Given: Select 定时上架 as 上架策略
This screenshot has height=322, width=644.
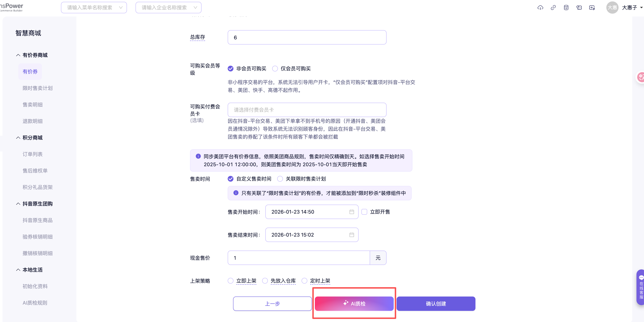Looking at the screenshot, I should [x=304, y=281].
